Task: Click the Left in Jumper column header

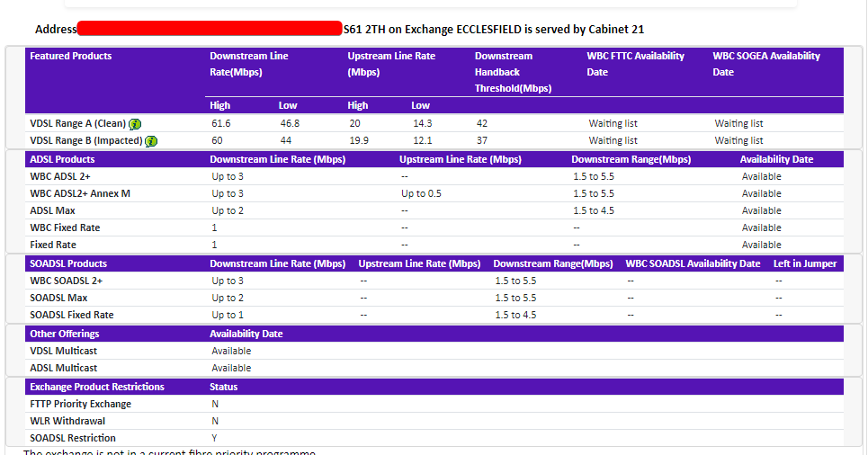Action: (x=805, y=263)
